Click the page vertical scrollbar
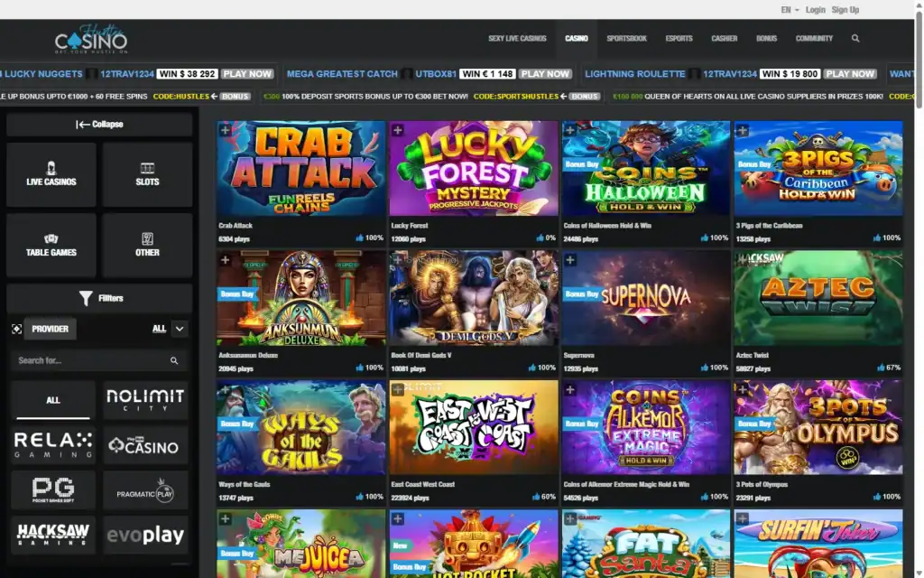 point(919,59)
